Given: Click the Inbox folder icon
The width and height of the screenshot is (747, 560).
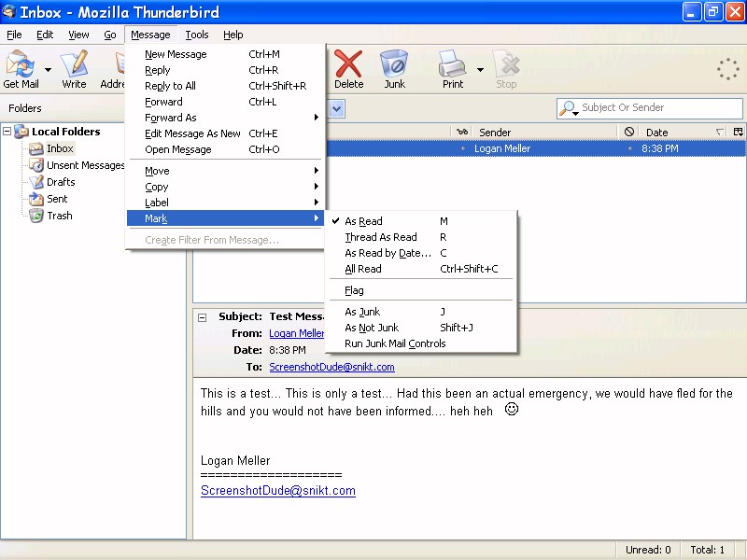Looking at the screenshot, I should [36, 149].
